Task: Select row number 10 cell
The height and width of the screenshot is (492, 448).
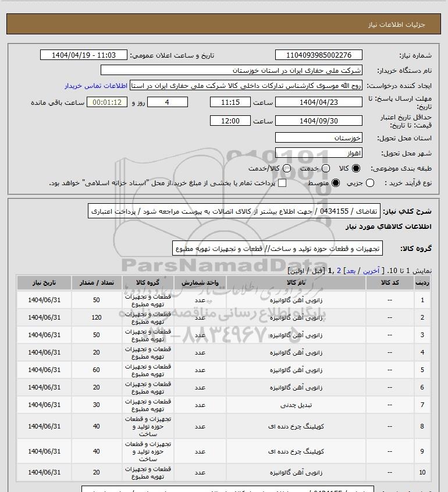Action: [422, 473]
